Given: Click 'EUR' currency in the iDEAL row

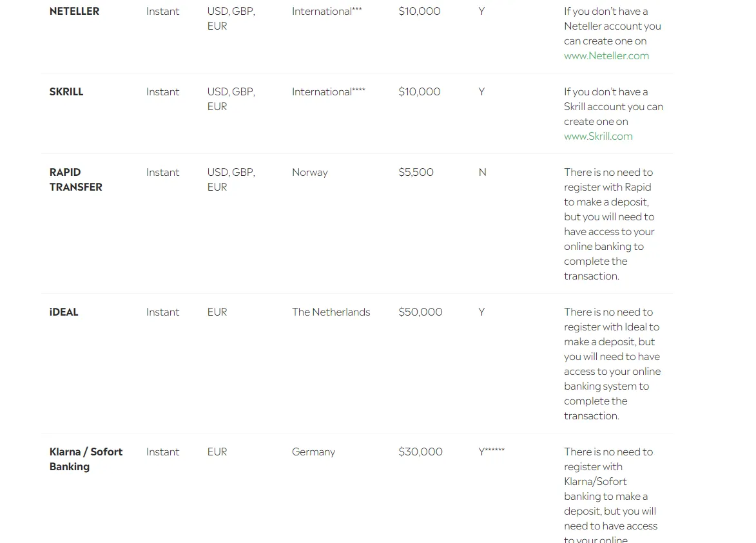Looking at the screenshot, I should coord(217,312).
